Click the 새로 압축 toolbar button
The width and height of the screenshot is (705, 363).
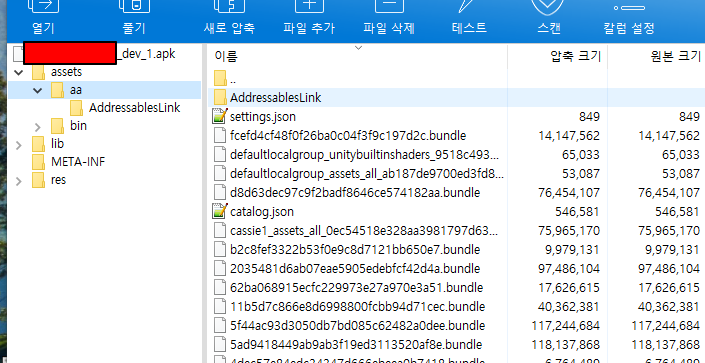point(229,18)
